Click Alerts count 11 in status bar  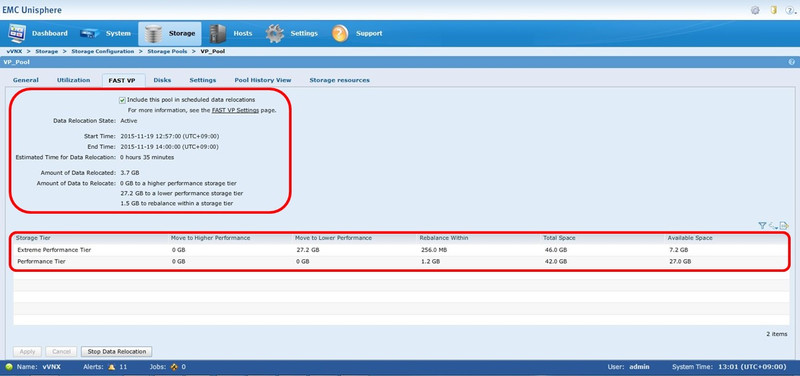(123, 367)
